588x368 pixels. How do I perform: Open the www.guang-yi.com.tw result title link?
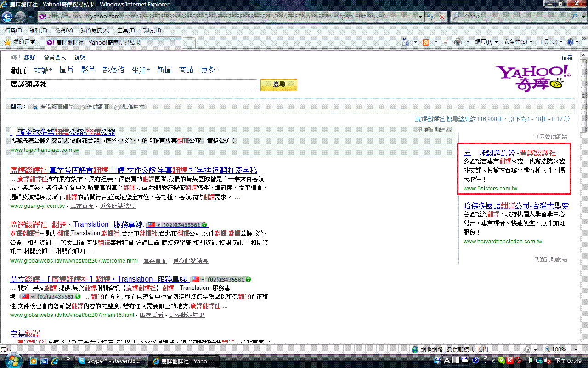[x=133, y=170]
